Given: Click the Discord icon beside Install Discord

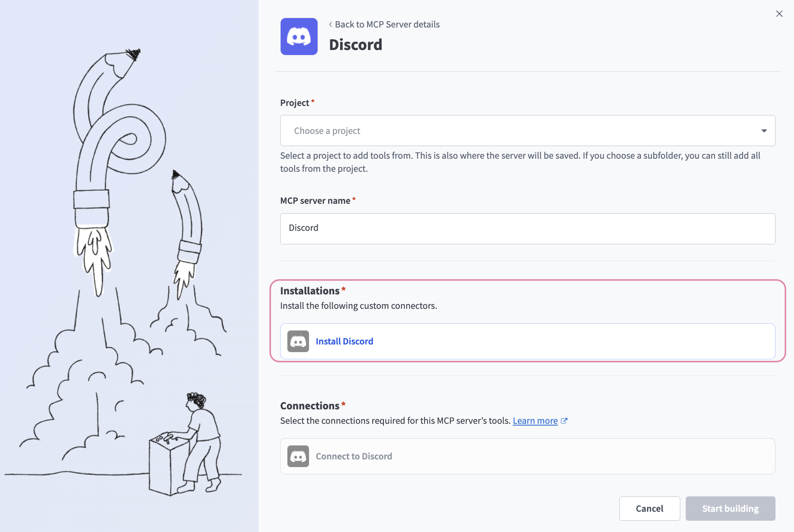Looking at the screenshot, I should pos(298,341).
